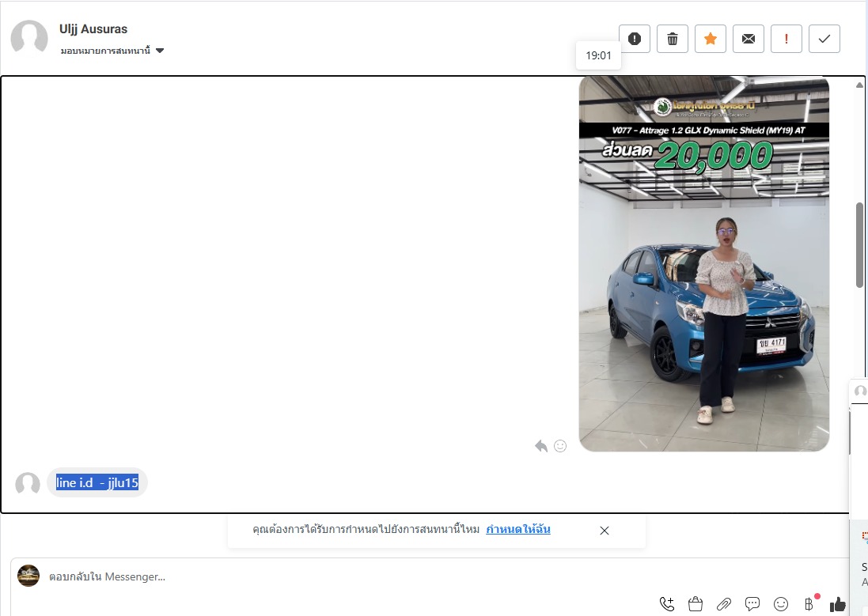Open the assign conversation dropdown
This screenshot has height=616, width=868.
(x=112, y=51)
